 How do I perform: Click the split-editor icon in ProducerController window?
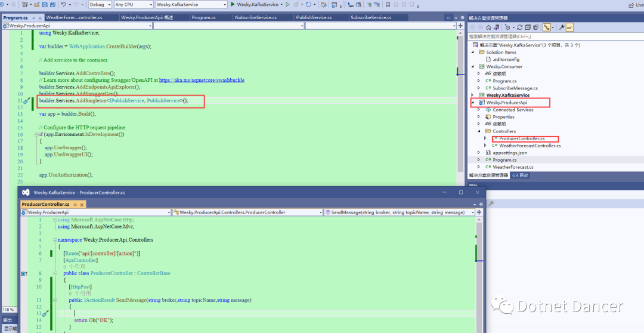[x=479, y=212]
